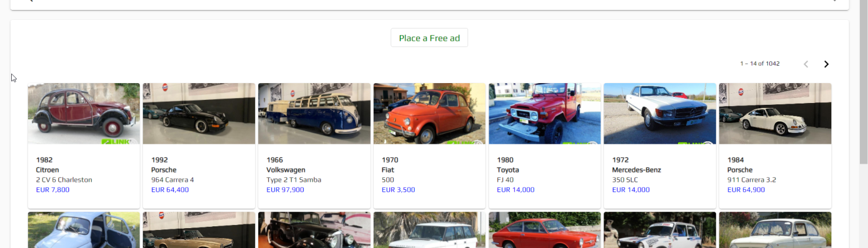868x248 pixels.
Task: Open the black Porsche 964 photo
Action: coord(199,113)
